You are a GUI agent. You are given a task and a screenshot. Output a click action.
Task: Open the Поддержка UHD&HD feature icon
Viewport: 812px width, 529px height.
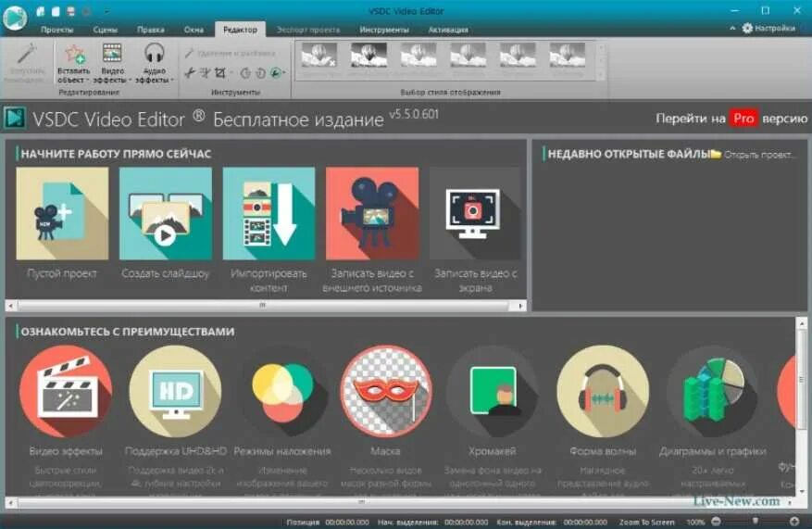click(176, 391)
